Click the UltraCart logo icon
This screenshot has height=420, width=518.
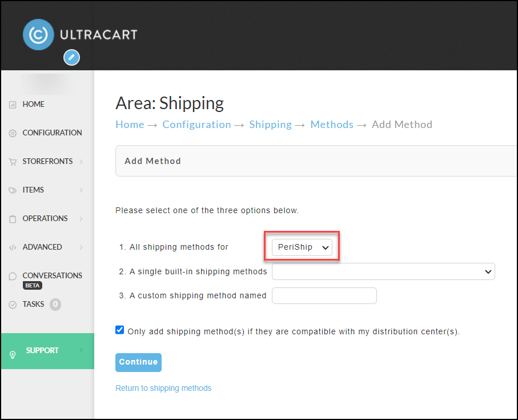coord(38,35)
